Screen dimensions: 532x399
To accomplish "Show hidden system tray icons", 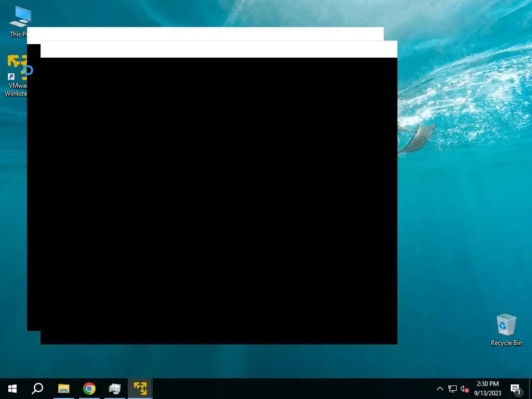I will [x=440, y=389].
